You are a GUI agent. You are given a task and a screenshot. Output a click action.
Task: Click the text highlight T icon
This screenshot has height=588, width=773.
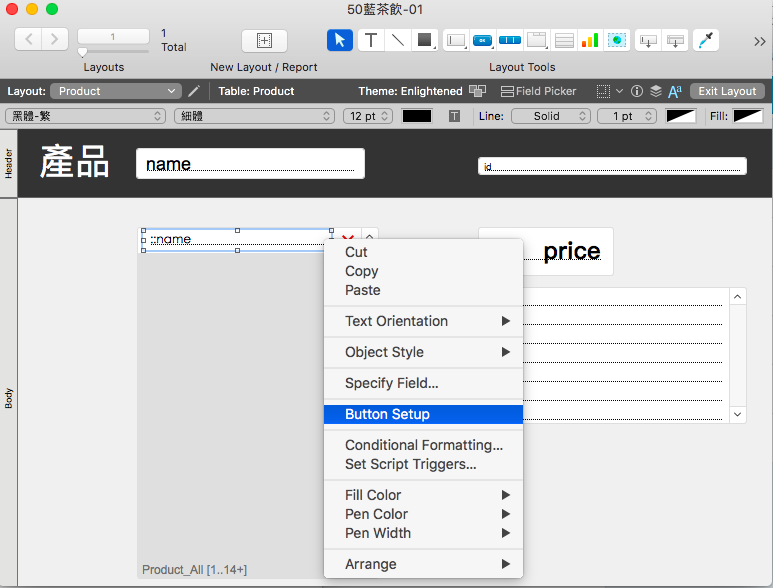pyautogui.click(x=455, y=116)
